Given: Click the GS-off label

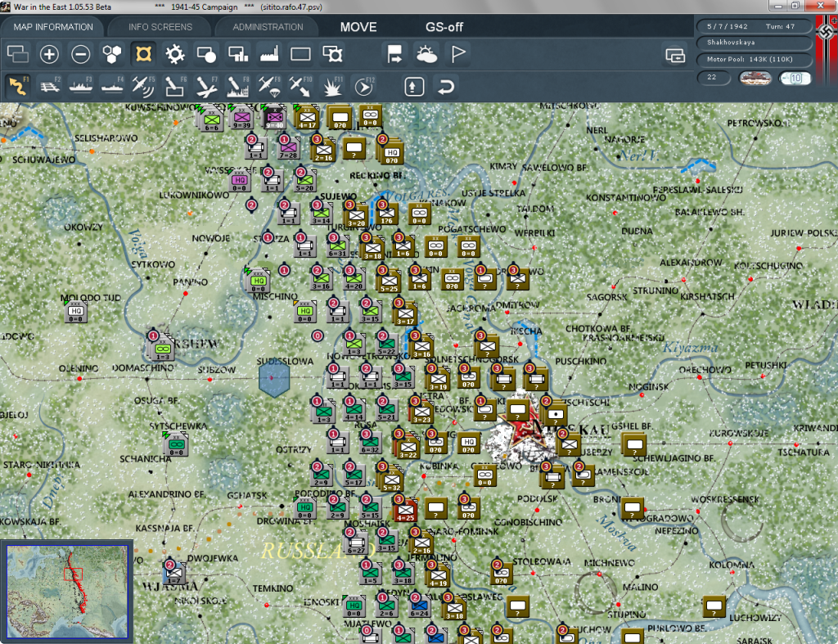Looking at the screenshot, I should point(444,27).
